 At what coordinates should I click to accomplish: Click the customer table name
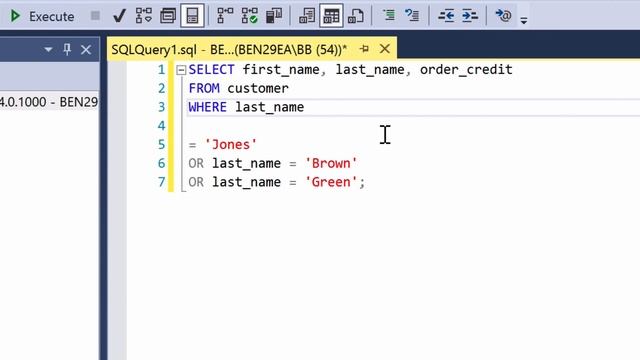(x=258, y=88)
